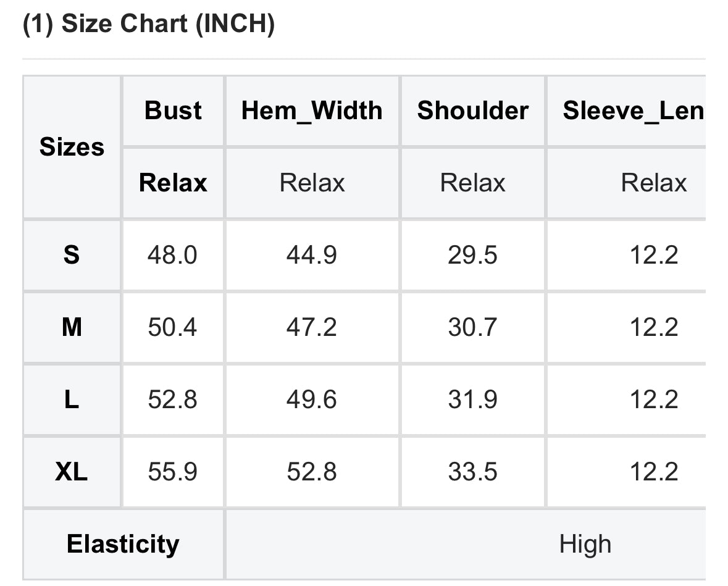Click bust value 55.9 for XL
728x586 pixels.
coord(172,472)
